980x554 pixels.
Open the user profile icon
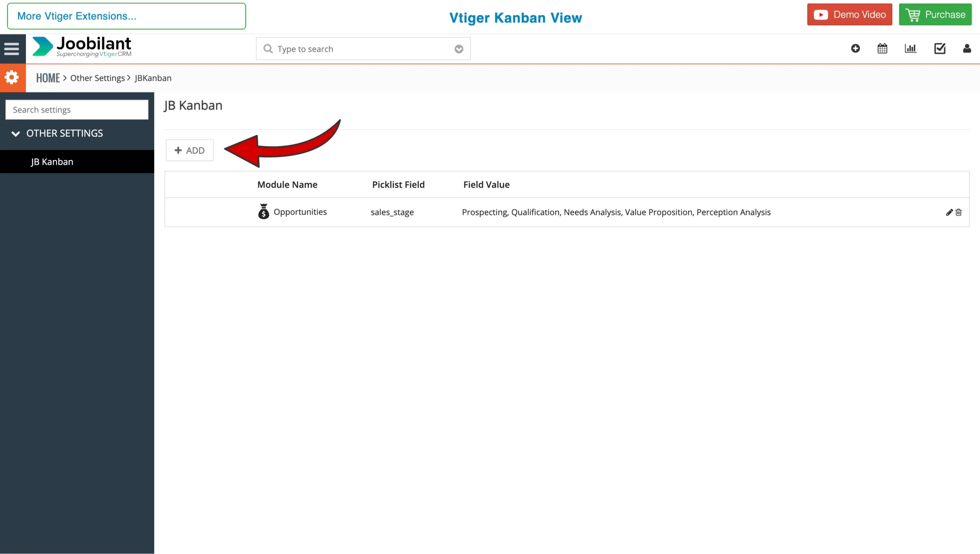point(967,48)
